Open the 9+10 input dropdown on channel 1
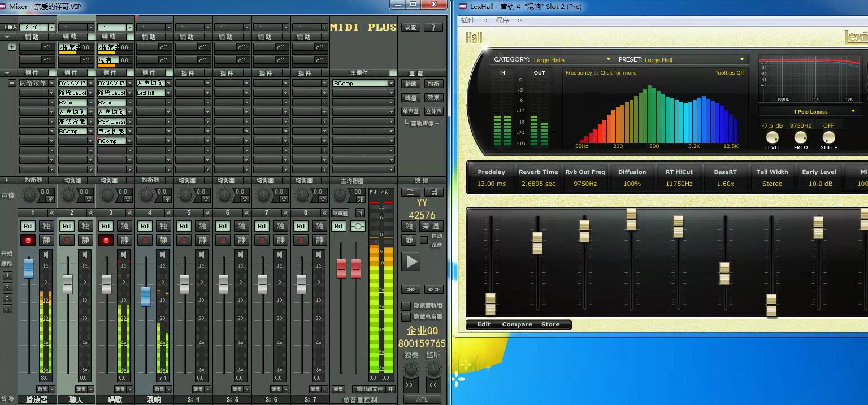This screenshot has width=868, height=405. [x=52, y=27]
